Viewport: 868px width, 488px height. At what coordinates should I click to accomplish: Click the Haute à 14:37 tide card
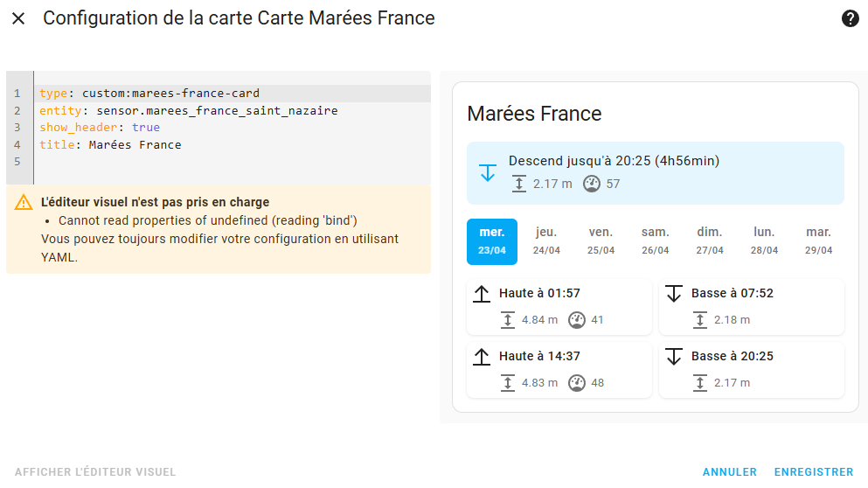point(559,369)
